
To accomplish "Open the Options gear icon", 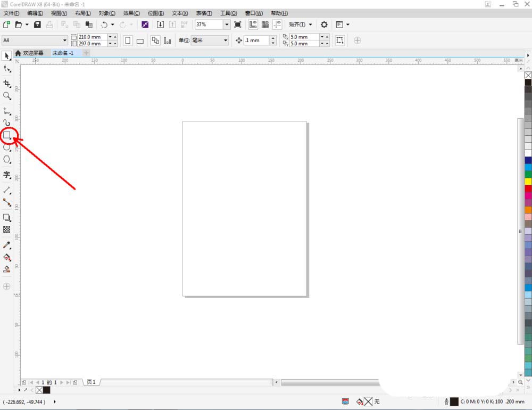I will pyautogui.click(x=324, y=24).
